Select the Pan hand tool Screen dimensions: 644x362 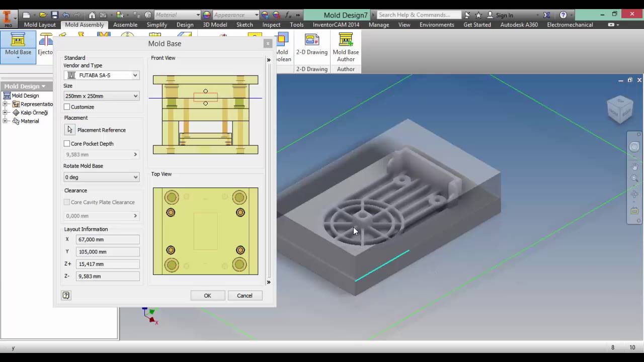point(634,167)
